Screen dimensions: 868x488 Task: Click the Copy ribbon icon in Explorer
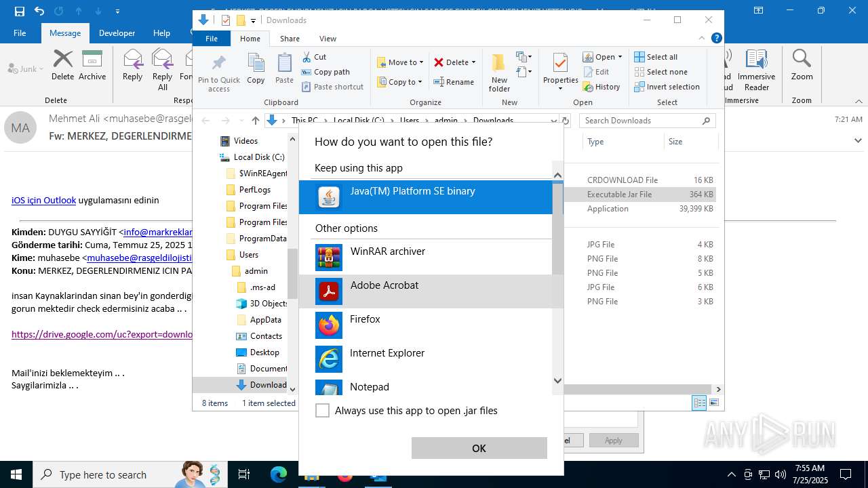[256, 69]
